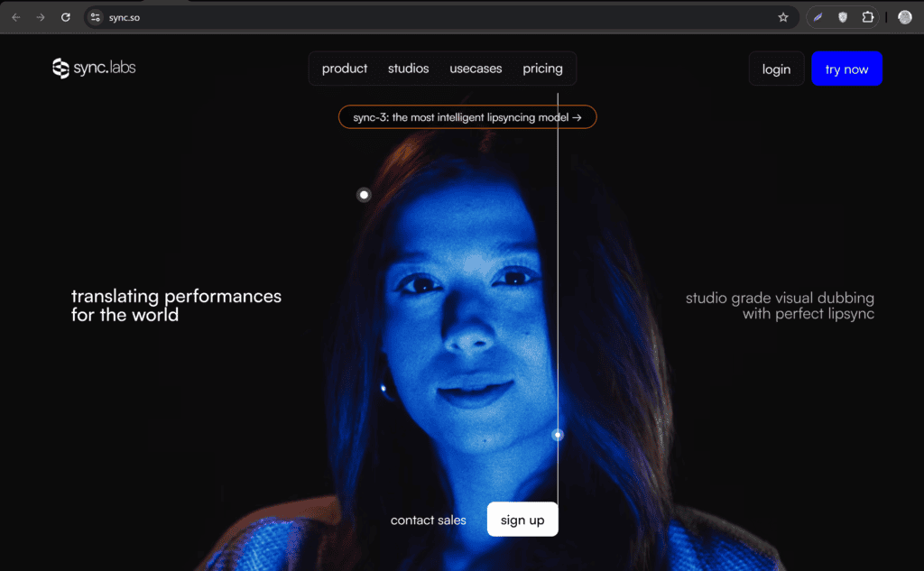
Task: Click the login button
Action: [x=776, y=69]
